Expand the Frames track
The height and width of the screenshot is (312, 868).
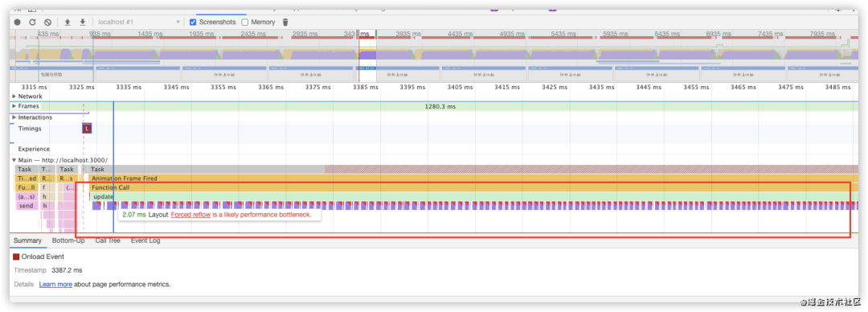(x=14, y=106)
